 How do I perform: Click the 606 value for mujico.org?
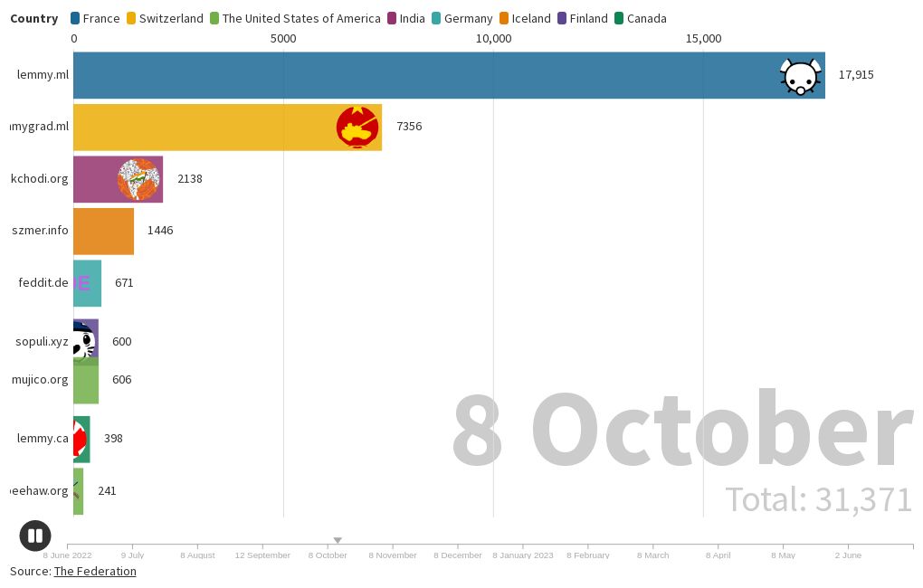pos(122,380)
